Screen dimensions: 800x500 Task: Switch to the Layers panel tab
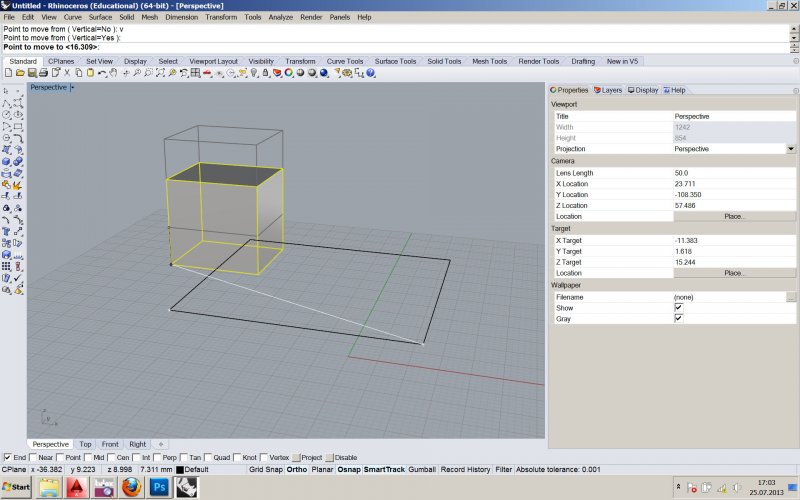tap(608, 90)
